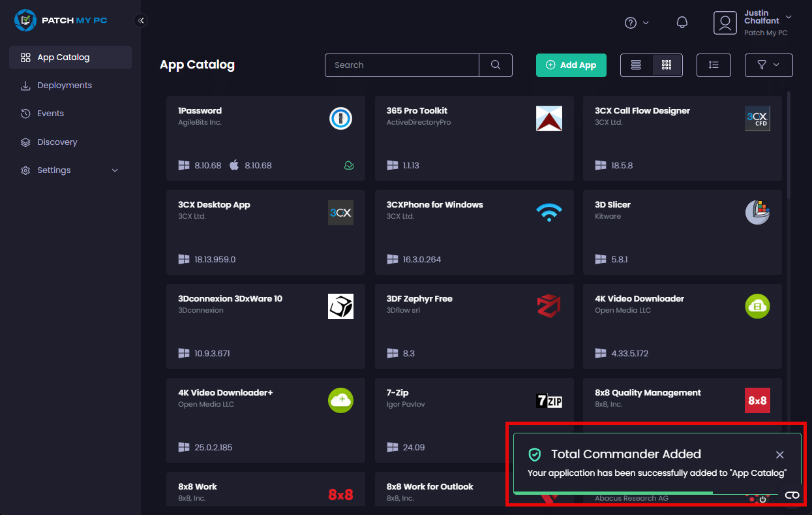Click the Add App button
The height and width of the screenshot is (515, 812).
(571, 65)
